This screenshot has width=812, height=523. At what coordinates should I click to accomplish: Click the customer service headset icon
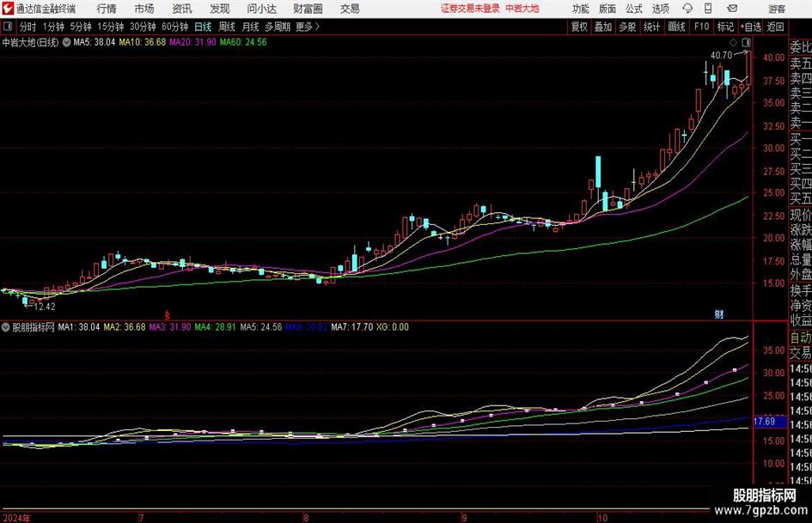coord(687,9)
